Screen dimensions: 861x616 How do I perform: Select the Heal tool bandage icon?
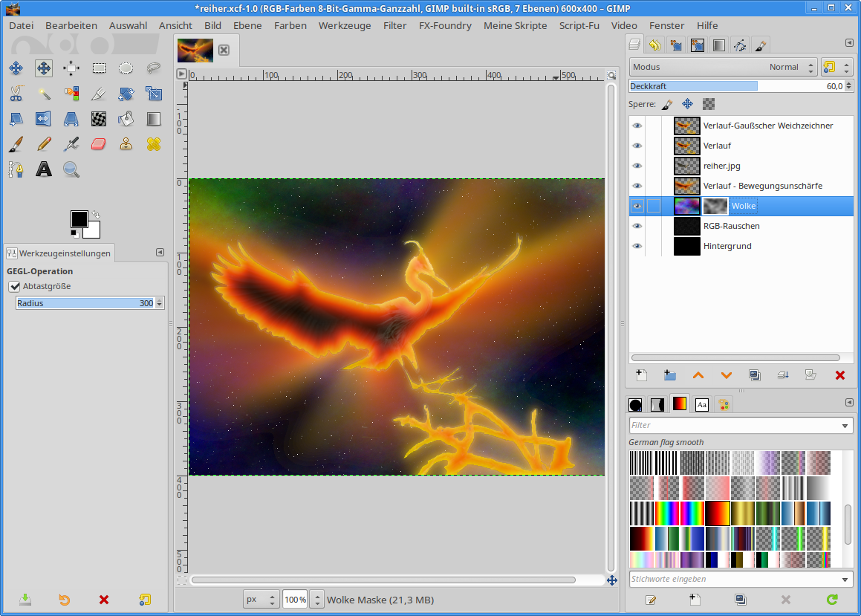coord(154,144)
